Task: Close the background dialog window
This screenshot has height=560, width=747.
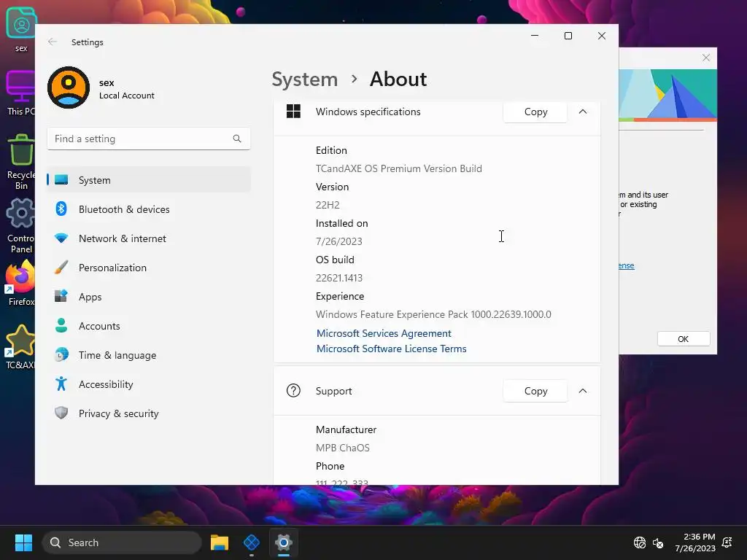Action: (706, 58)
